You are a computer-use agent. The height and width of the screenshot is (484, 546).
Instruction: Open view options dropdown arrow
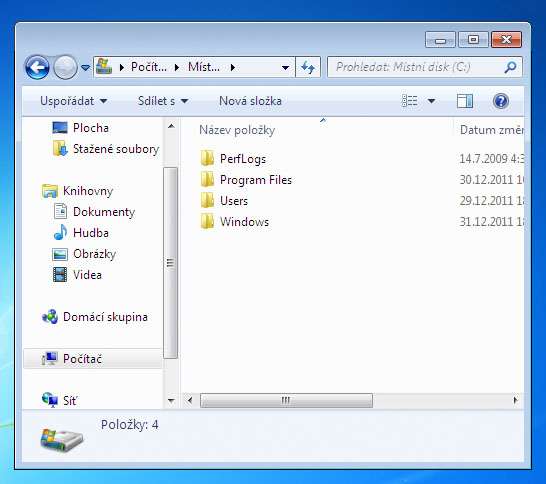coord(431,101)
